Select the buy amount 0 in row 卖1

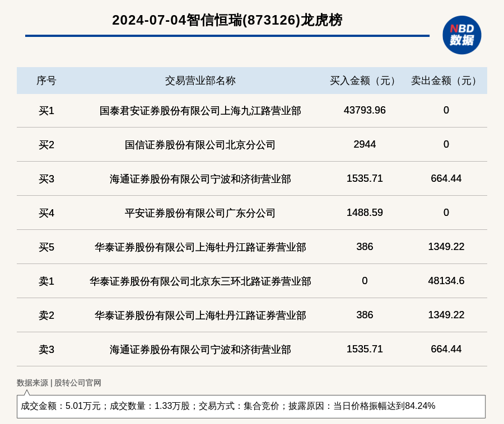(365, 281)
